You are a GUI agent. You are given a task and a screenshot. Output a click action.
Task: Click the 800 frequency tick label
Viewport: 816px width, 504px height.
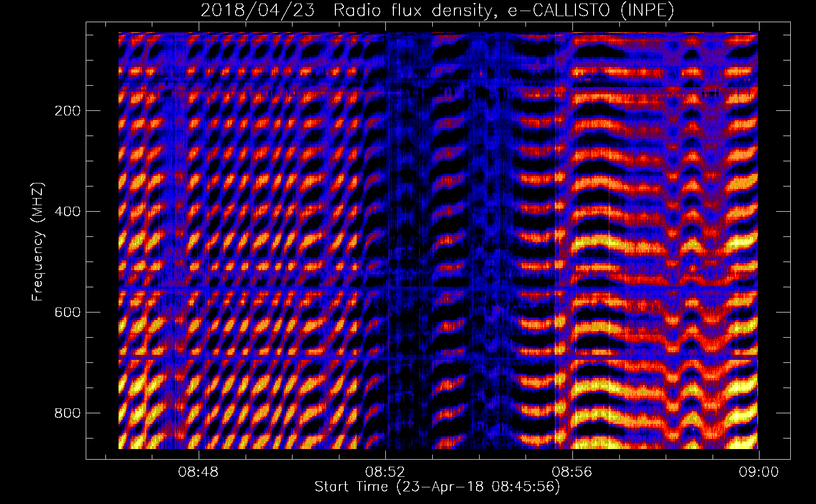(68, 413)
